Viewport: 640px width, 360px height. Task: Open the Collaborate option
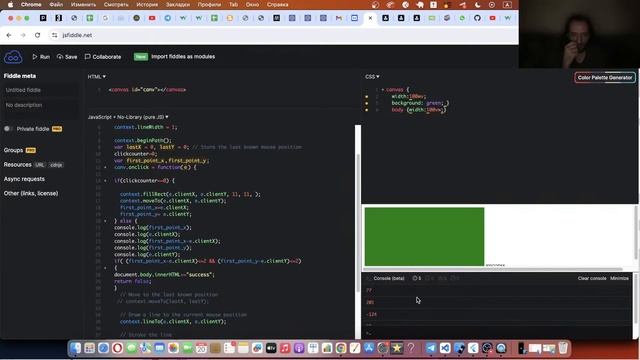[x=102, y=57]
